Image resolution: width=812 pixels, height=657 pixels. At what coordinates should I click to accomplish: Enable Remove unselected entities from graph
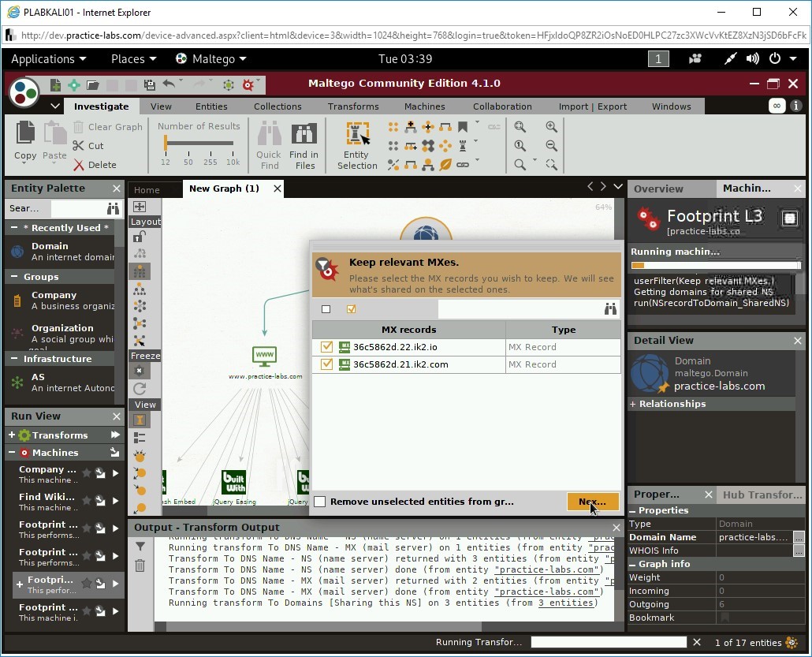[320, 501]
